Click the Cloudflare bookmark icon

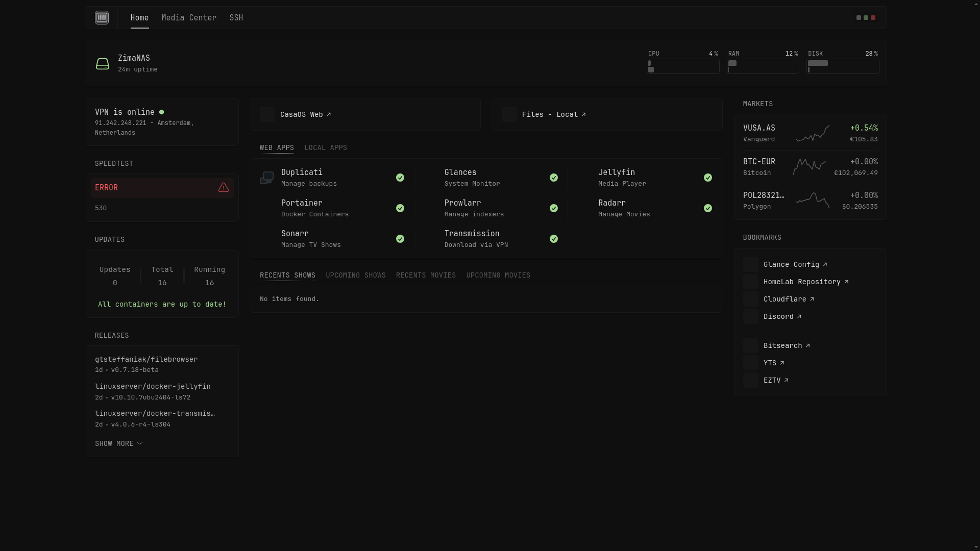tap(751, 299)
